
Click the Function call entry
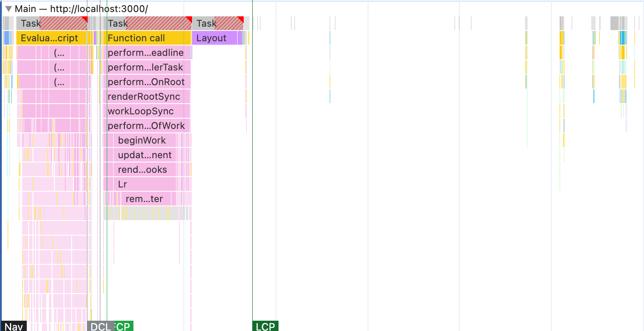click(x=136, y=38)
